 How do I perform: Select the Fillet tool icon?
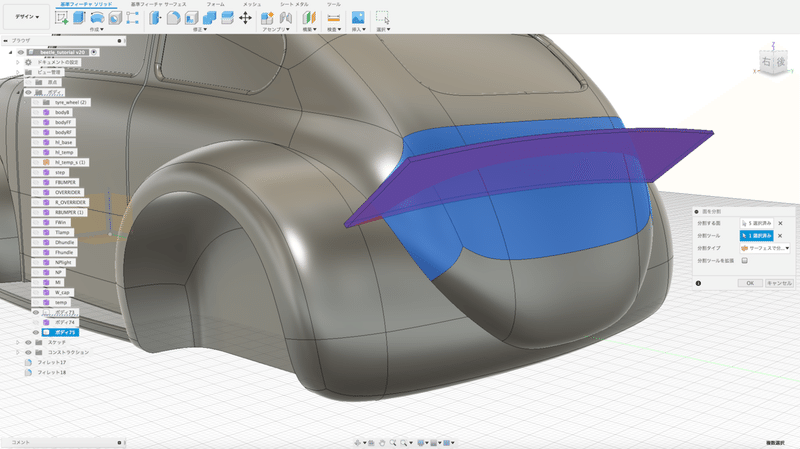[173, 18]
